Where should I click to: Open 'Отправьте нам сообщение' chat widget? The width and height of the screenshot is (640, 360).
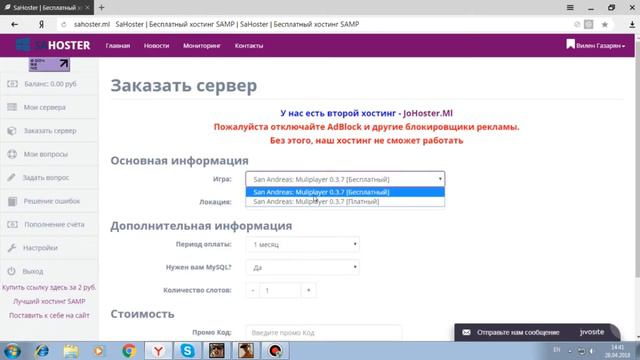point(537,332)
